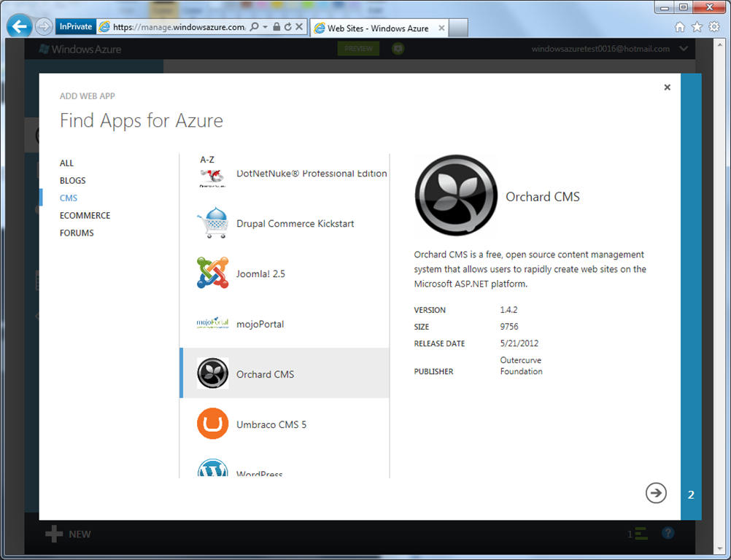This screenshot has height=560, width=731.
Task: Open browser Home via the house icon
Action: pos(680,27)
